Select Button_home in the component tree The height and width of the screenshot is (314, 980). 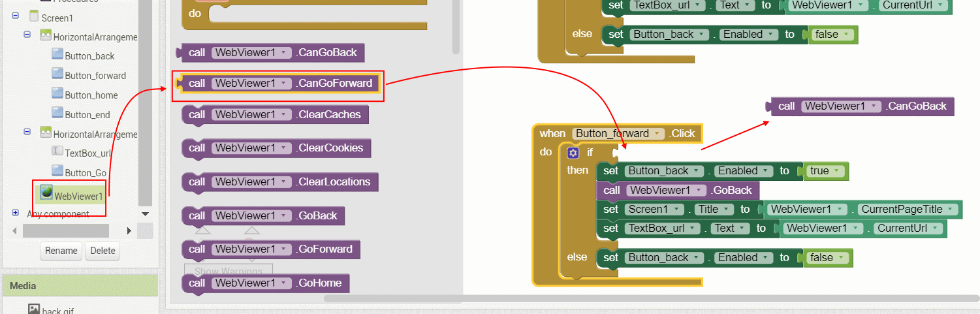[x=91, y=95]
